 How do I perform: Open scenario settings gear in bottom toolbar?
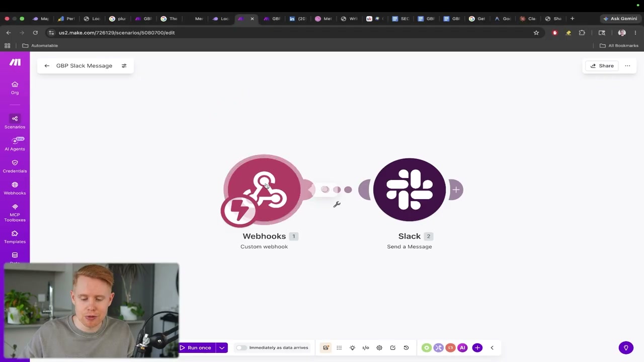pos(379,347)
